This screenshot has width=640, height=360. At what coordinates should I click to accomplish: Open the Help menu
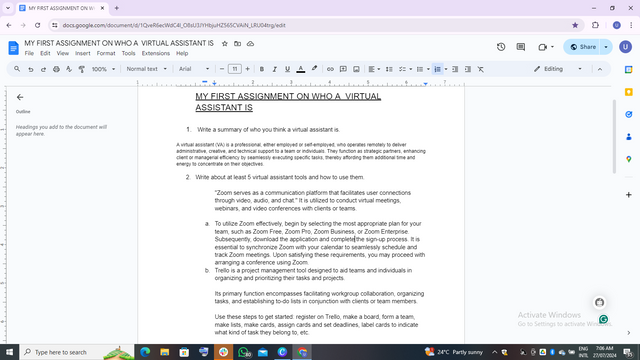point(182,53)
